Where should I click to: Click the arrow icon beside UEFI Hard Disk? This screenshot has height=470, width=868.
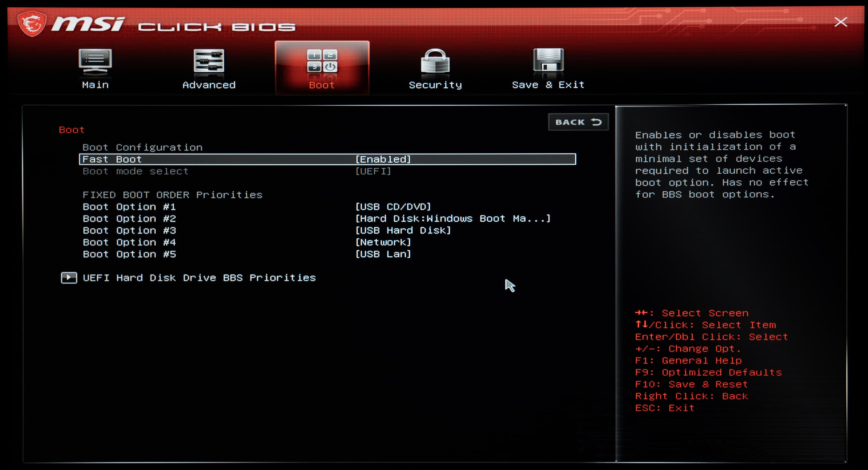(69, 278)
